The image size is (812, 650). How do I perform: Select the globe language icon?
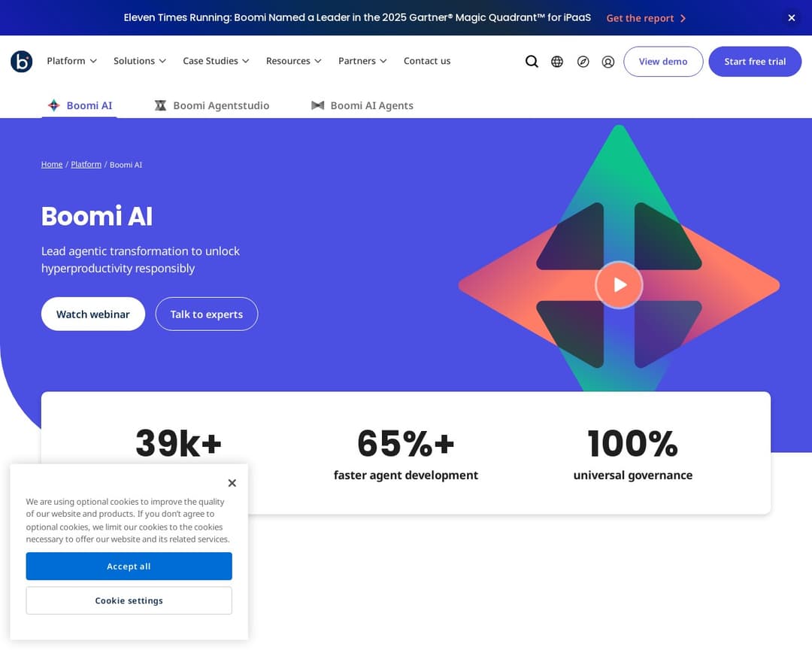(557, 61)
